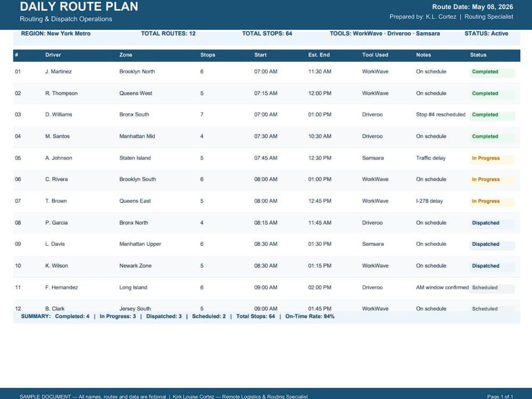Select REGION: New York Metro
Viewport: 532px width, 399px height.
click(56, 34)
